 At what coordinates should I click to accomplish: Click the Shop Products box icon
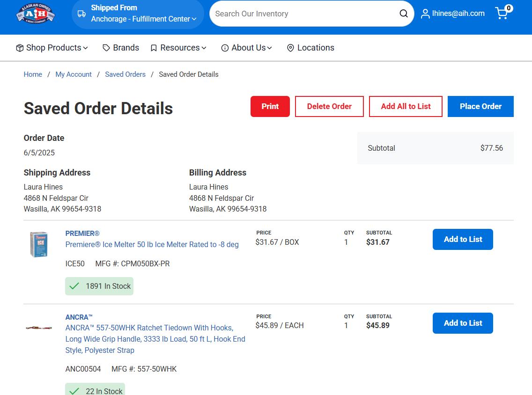20,48
